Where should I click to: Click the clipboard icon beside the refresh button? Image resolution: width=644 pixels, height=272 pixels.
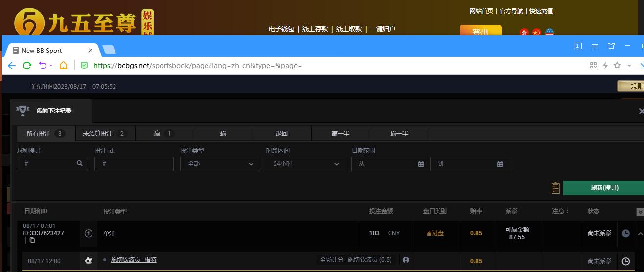pyautogui.click(x=555, y=188)
